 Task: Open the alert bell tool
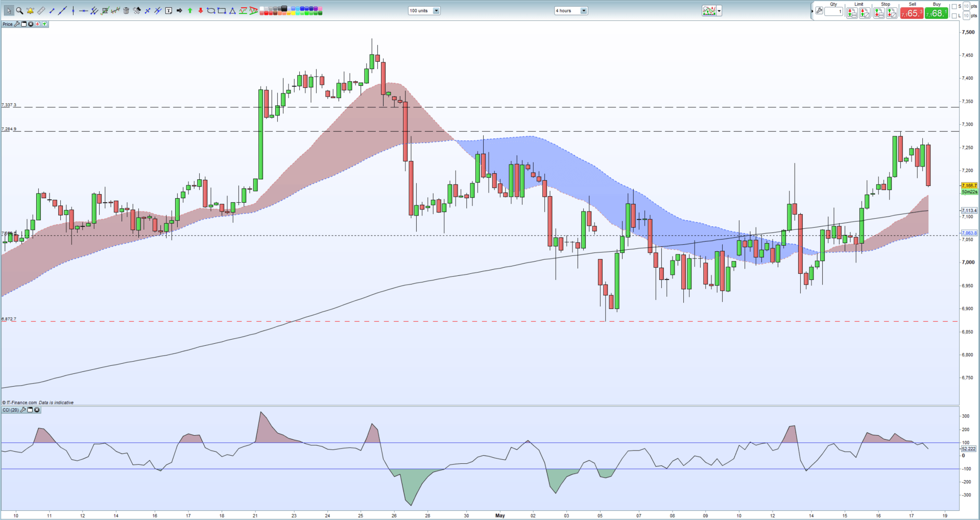tap(30, 11)
